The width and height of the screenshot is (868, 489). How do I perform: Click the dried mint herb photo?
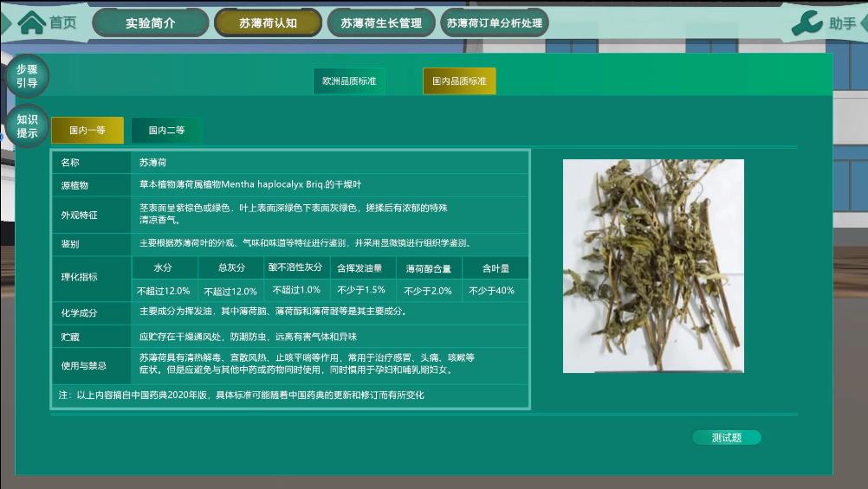click(x=653, y=266)
